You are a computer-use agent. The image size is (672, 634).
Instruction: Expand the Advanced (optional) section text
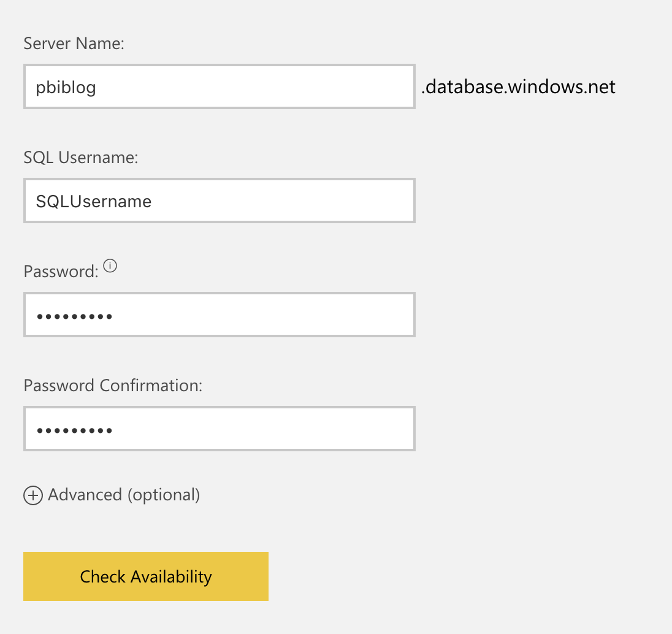click(124, 495)
